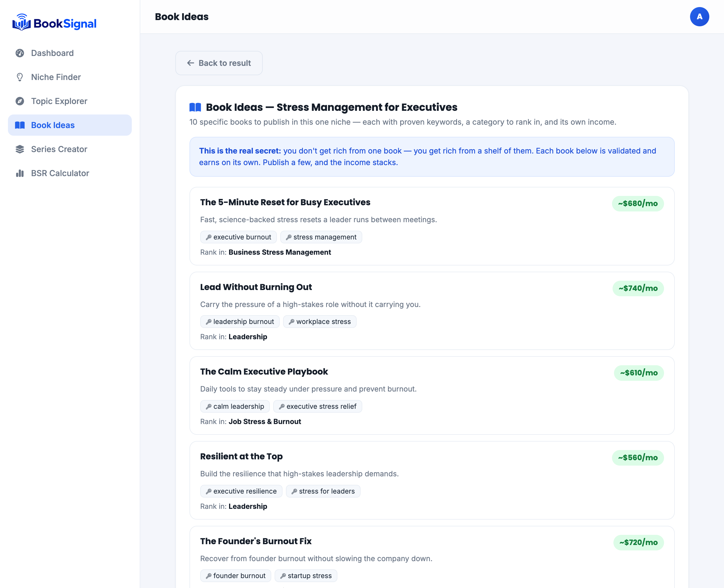The height and width of the screenshot is (588, 724).
Task: Click description 'Carry the pressure of a high-stakes role'
Action: coord(310,304)
